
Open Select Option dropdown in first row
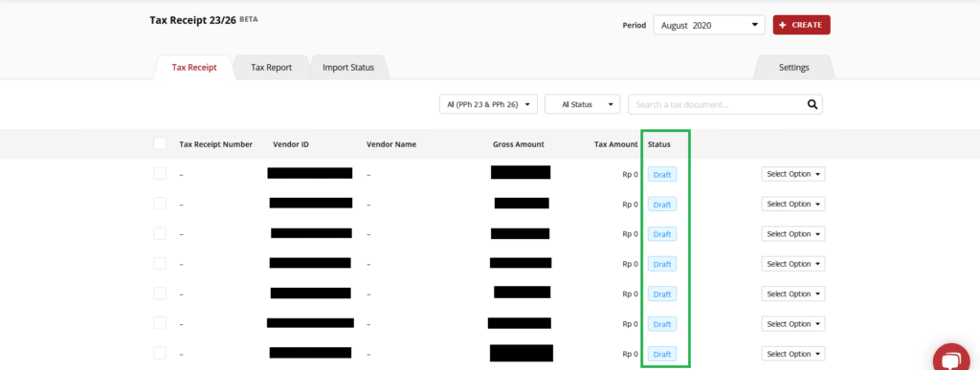(x=793, y=174)
